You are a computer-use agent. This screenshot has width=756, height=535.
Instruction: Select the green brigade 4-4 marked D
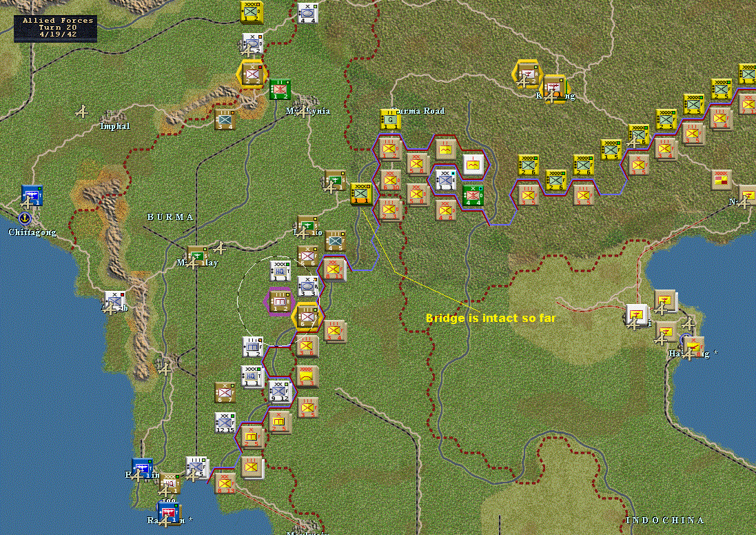coord(473,195)
